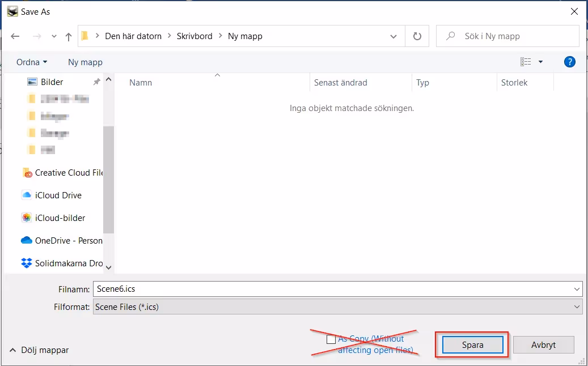Open OneDrive - Personal in sidebar
Image resolution: width=588 pixels, height=366 pixels.
click(x=62, y=240)
